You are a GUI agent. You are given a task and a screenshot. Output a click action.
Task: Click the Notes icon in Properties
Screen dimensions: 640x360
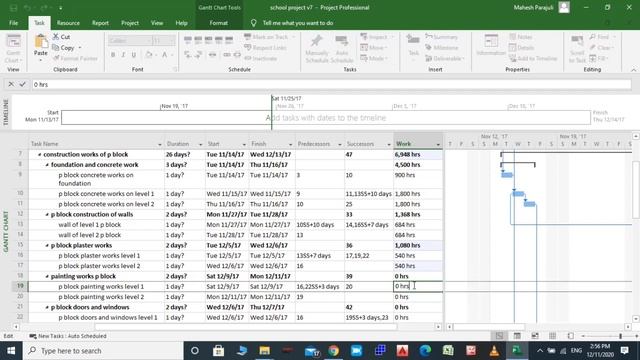tap(513, 37)
